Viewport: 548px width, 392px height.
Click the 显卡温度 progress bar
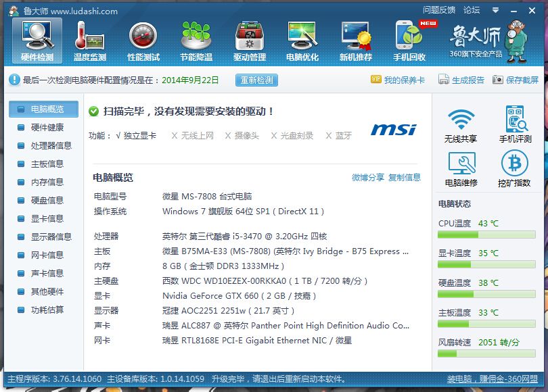coord(486,264)
